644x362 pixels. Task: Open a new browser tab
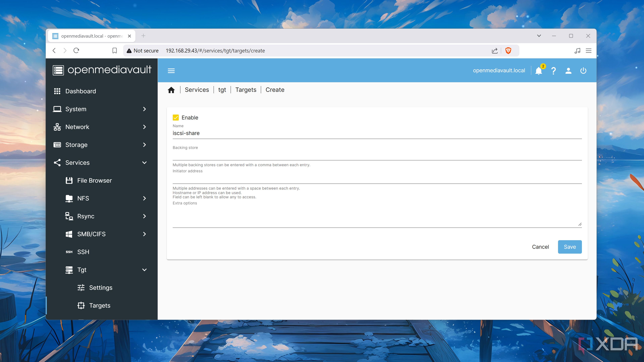143,36
